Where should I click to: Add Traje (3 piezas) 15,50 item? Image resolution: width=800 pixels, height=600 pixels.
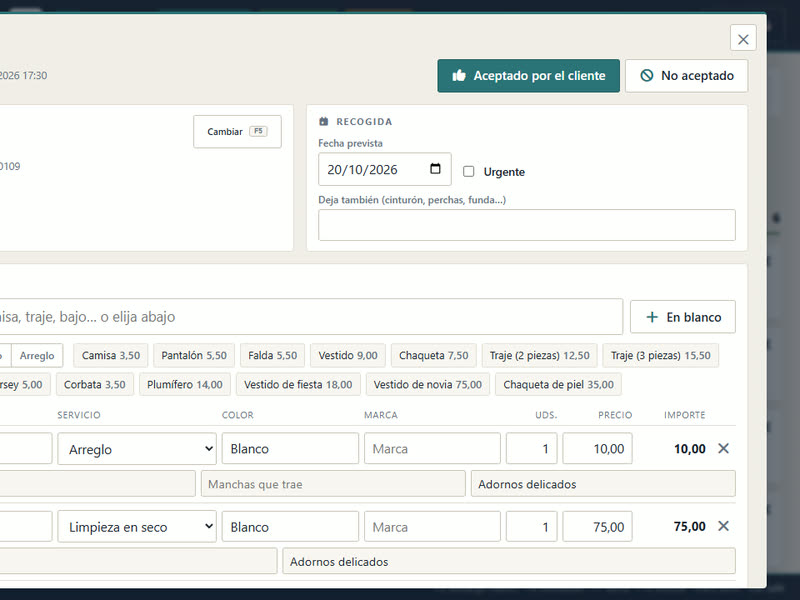click(661, 356)
